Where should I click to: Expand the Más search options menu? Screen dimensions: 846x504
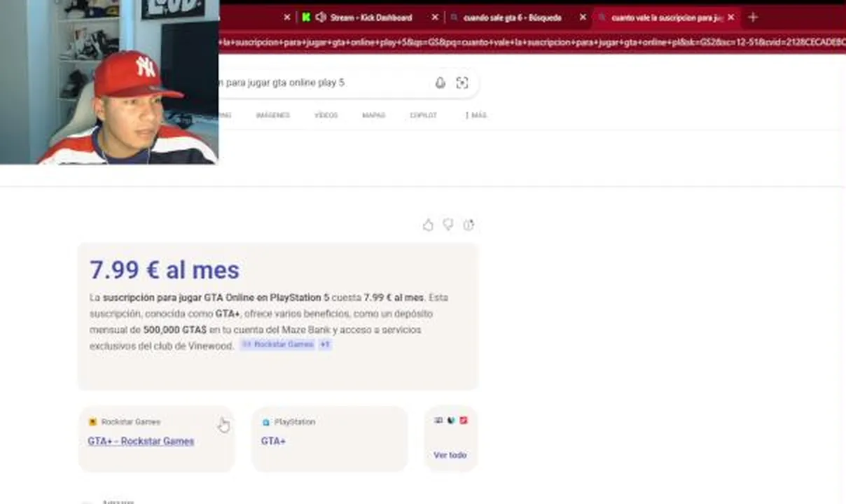tap(476, 115)
